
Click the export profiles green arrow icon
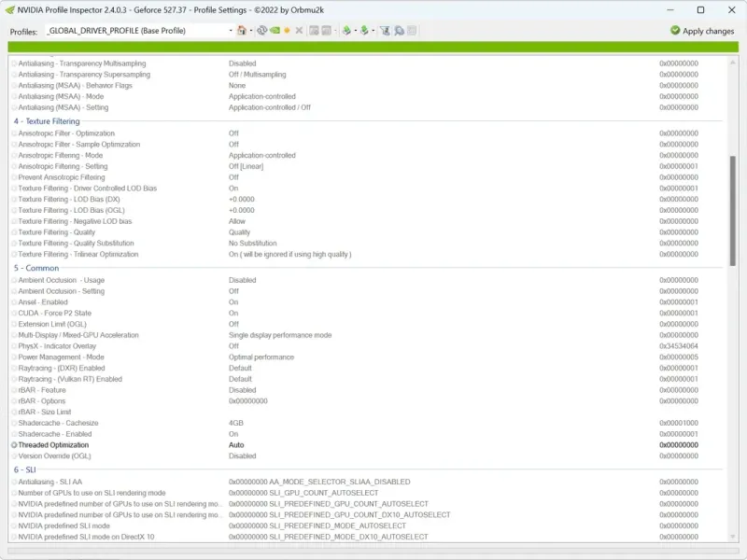click(346, 31)
